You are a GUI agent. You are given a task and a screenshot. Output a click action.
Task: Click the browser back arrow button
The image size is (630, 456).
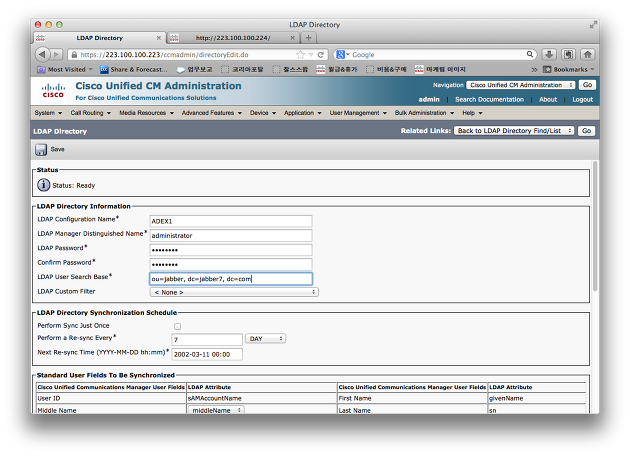(42, 54)
